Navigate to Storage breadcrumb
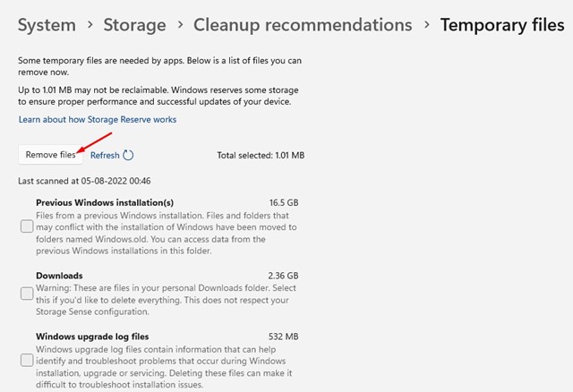 [x=135, y=25]
